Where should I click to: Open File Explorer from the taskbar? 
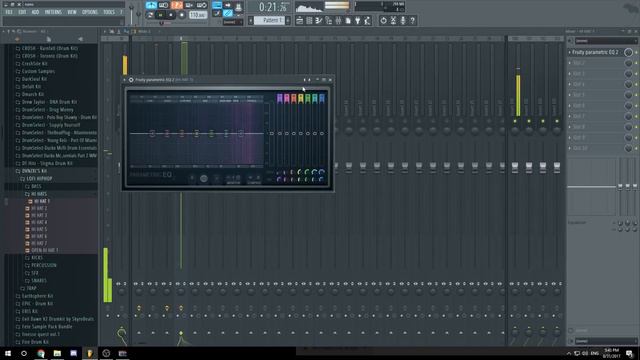point(57,353)
